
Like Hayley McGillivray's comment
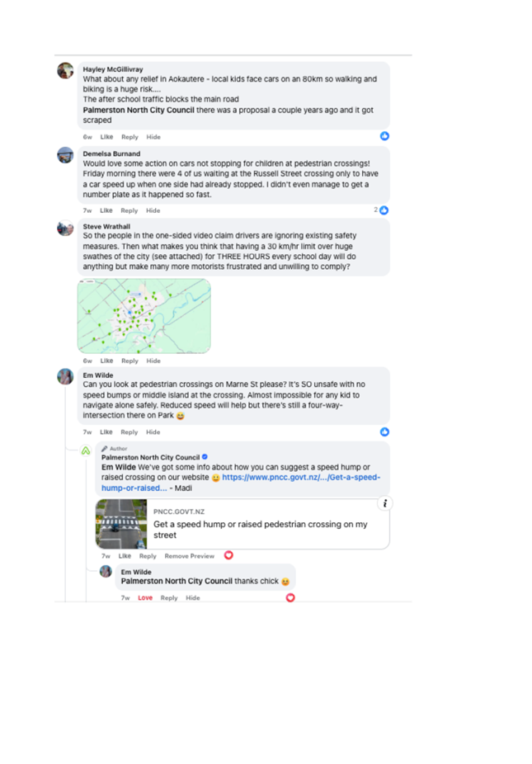(x=106, y=137)
